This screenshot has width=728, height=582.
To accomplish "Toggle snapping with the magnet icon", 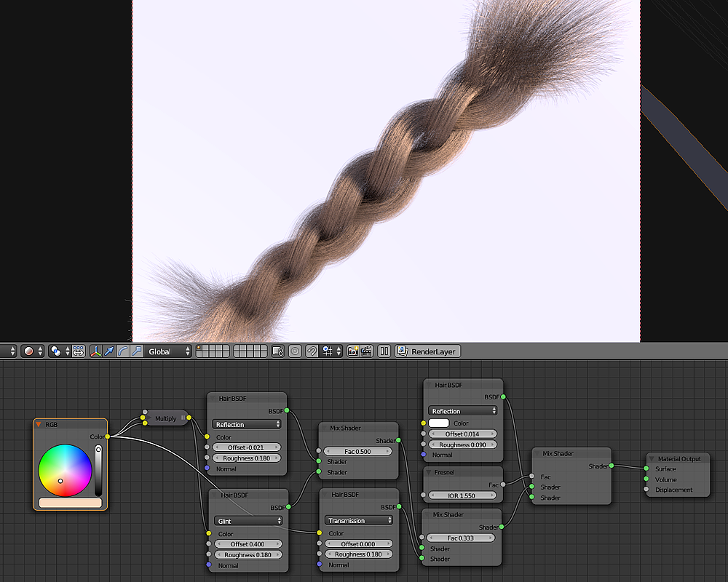I will point(312,351).
